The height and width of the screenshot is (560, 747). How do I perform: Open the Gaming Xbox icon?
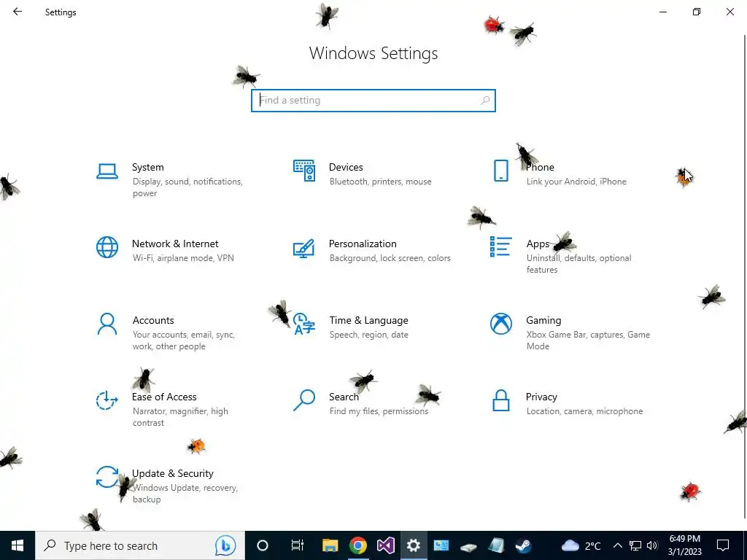500,324
